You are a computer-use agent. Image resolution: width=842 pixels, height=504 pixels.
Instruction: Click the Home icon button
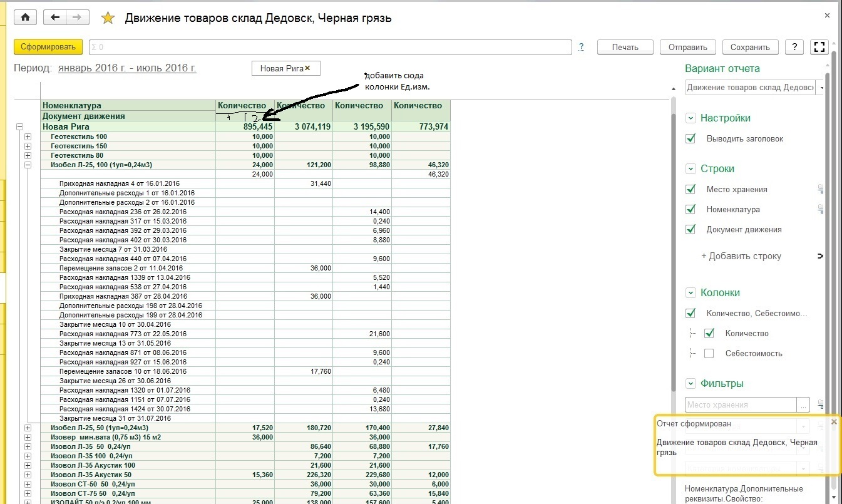(25, 18)
